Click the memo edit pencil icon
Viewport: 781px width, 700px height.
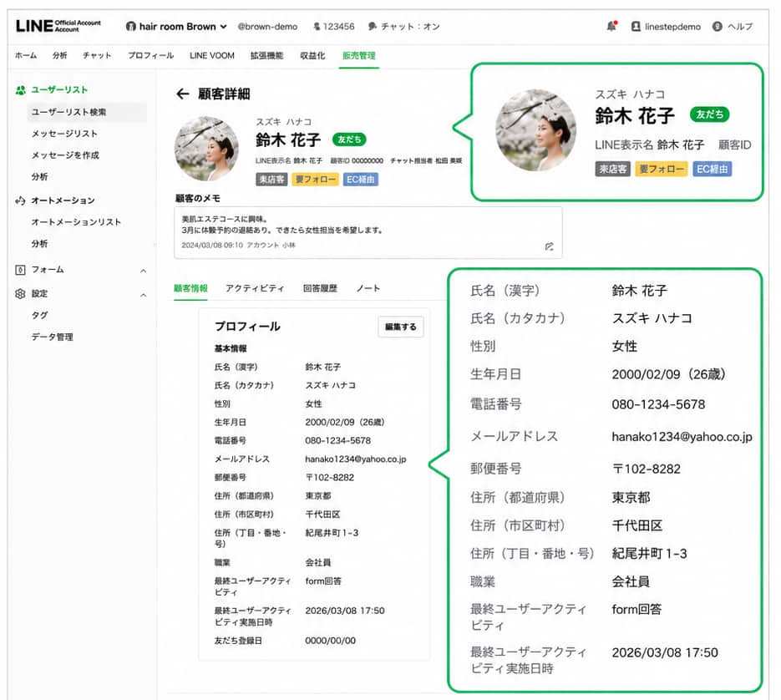(x=549, y=246)
